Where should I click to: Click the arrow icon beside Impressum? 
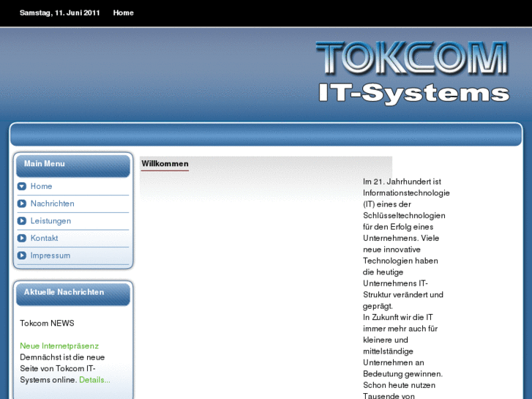click(22, 256)
